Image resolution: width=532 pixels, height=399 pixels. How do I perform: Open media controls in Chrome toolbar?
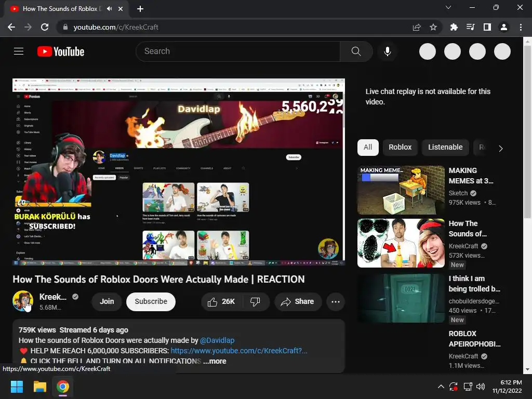(x=470, y=27)
